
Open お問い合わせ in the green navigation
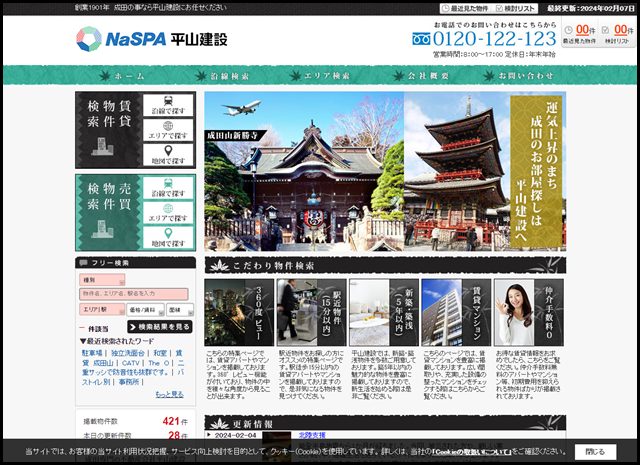518,76
